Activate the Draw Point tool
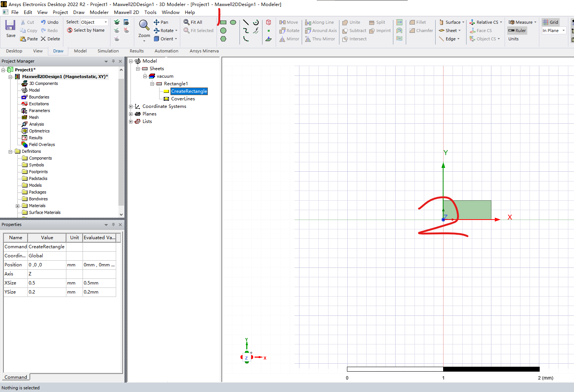 pos(269,31)
